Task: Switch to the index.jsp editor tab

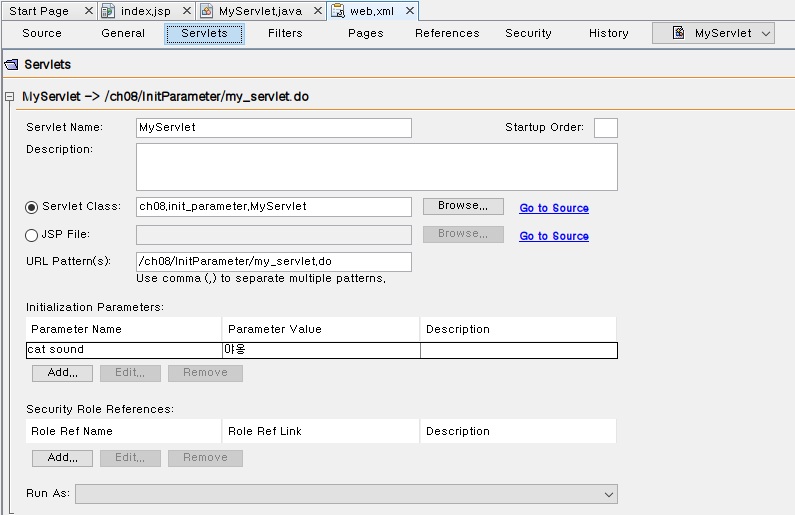Action: (146, 11)
